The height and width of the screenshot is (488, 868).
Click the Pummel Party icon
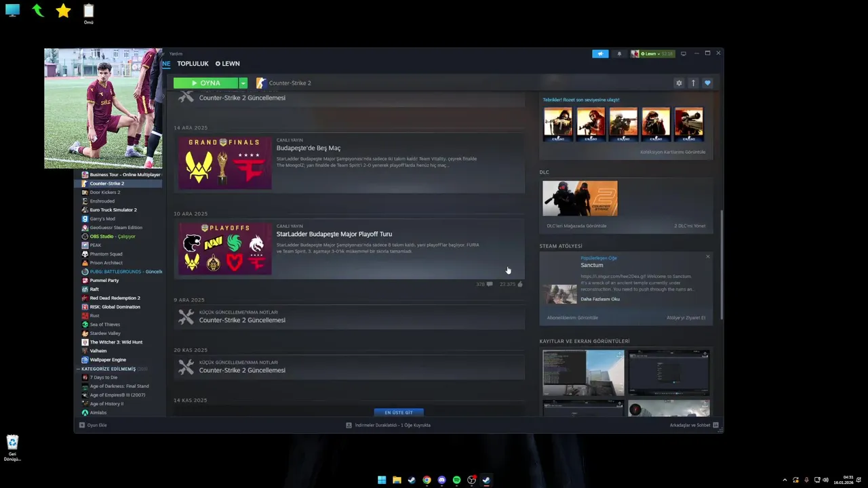click(x=85, y=281)
